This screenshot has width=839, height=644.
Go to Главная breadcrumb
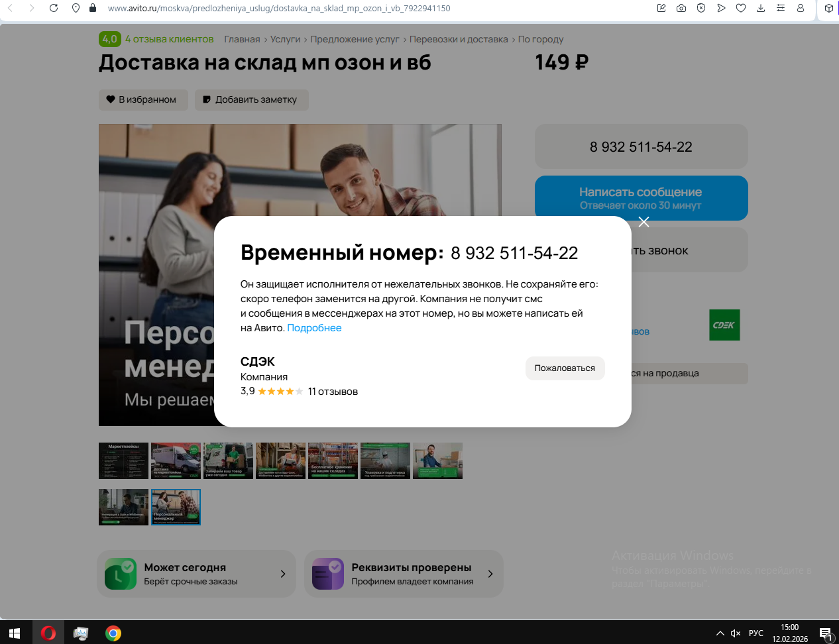pos(242,39)
